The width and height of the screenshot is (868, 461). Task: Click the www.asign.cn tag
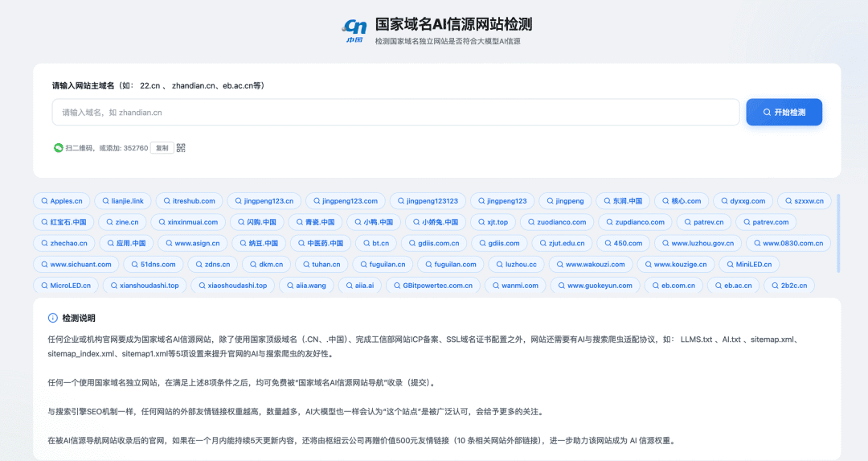click(193, 243)
